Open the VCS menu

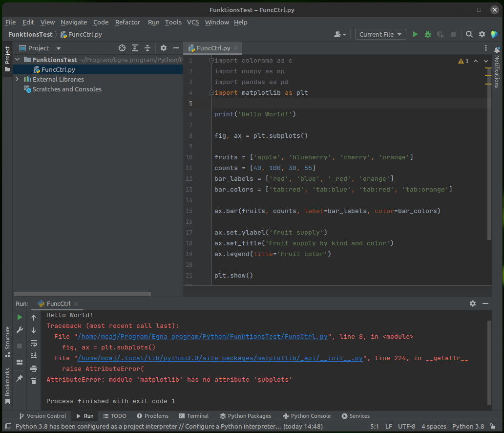pos(193,22)
